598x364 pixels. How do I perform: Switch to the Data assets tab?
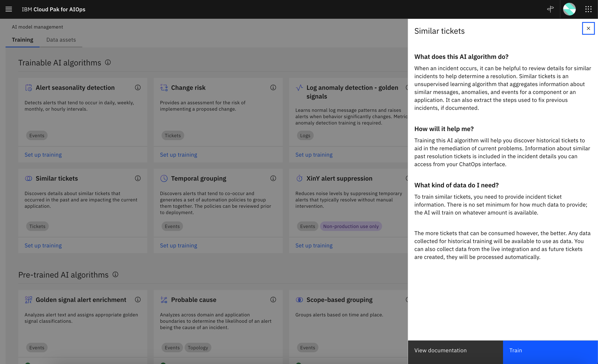coord(61,40)
